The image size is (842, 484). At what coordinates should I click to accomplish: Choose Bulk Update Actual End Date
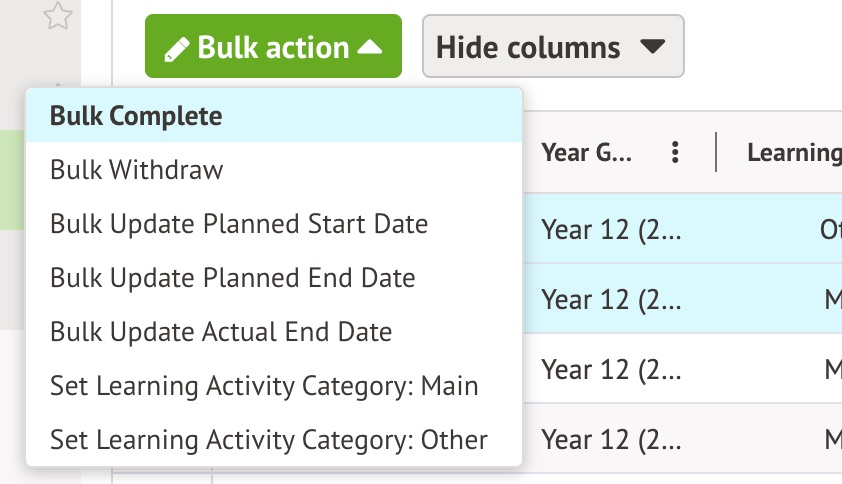click(x=221, y=332)
